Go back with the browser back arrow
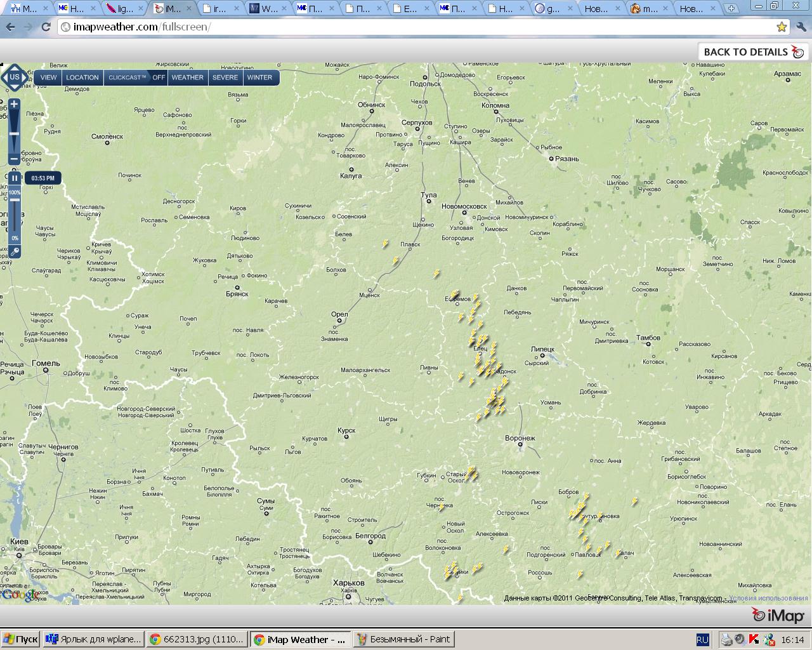This screenshot has height=650, width=812. point(10,27)
